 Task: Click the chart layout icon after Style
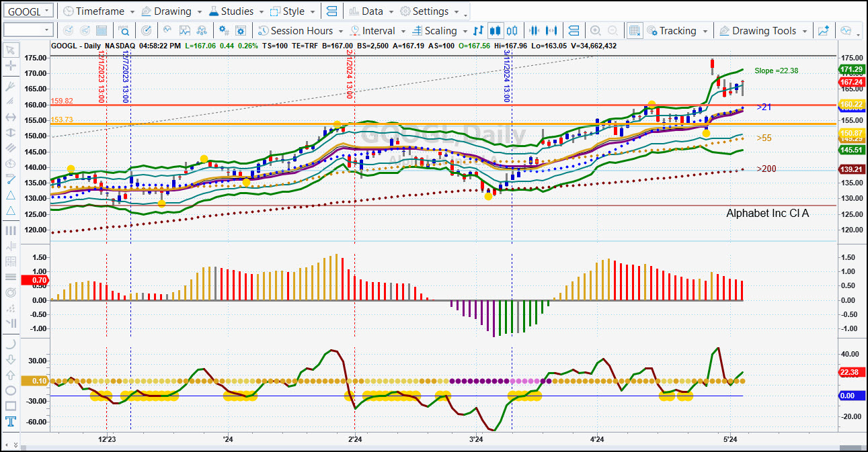coord(331,11)
